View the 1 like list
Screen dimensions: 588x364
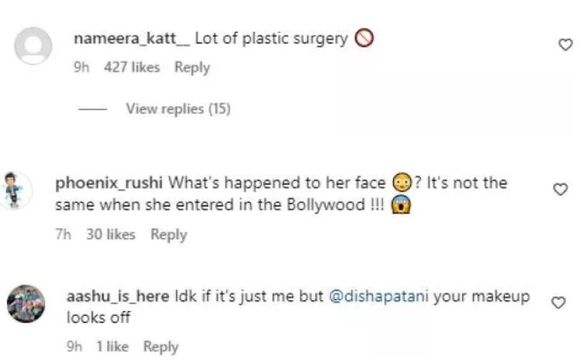[113, 347]
